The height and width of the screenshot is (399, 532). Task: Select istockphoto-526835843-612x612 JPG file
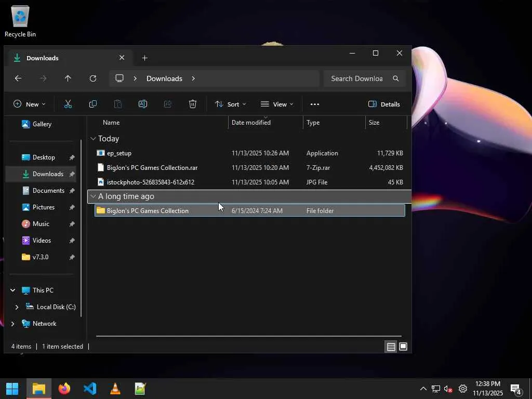(250, 182)
